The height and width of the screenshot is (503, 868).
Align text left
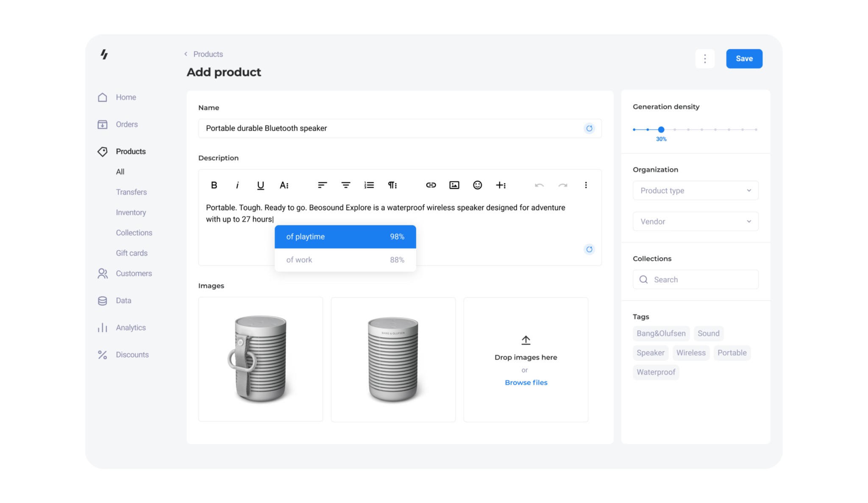pos(322,185)
